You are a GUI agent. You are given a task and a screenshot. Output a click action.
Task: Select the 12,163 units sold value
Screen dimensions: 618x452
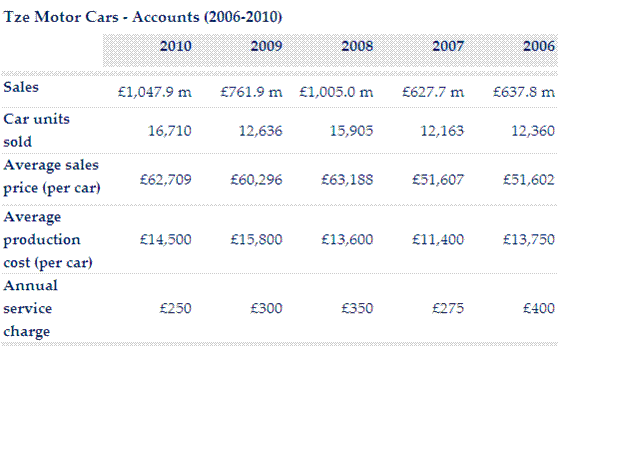click(442, 131)
